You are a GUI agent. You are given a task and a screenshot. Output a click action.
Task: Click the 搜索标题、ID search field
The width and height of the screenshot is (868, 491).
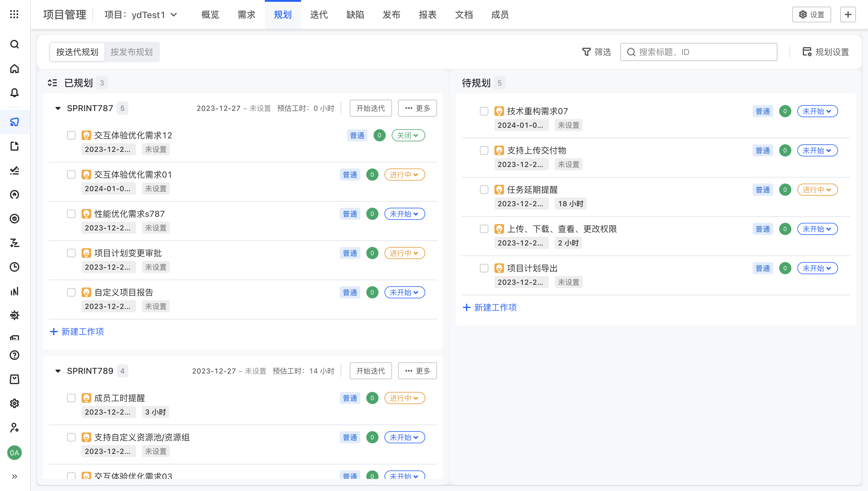(x=698, y=52)
